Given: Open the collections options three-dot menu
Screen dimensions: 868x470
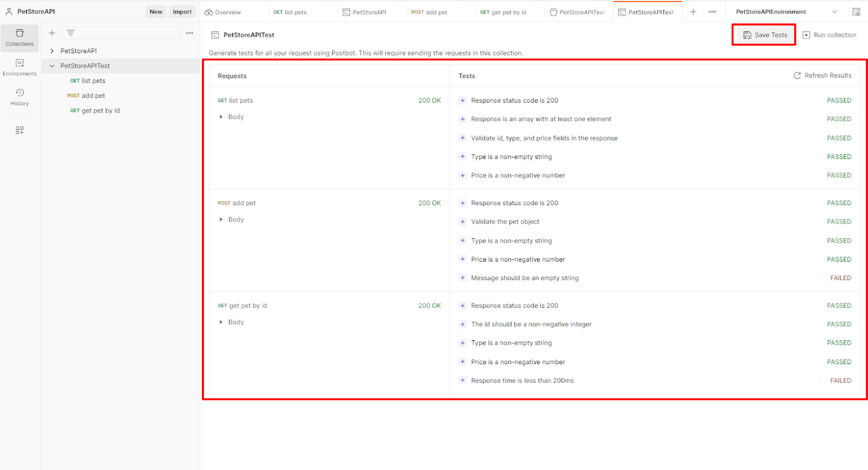Looking at the screenshot, I should (189, 33).
